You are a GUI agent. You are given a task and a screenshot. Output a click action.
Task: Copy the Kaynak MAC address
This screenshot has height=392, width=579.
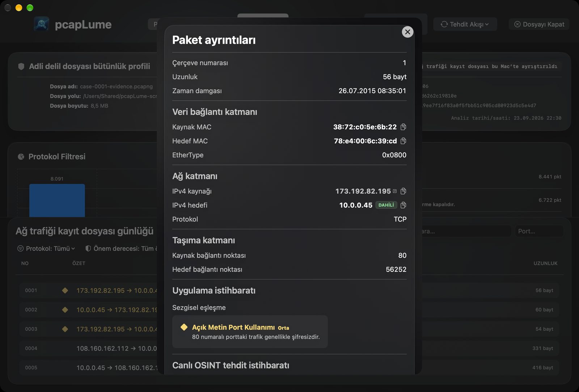pos(403,127)
